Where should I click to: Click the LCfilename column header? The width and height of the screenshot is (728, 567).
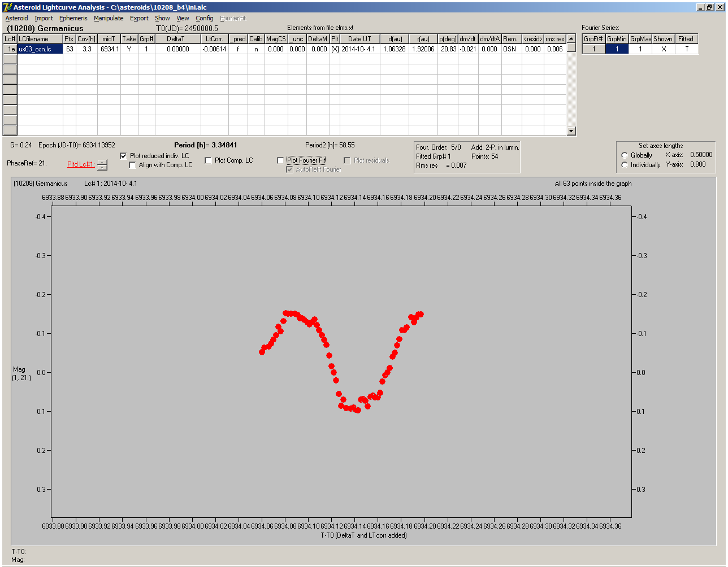tap(40, 39)
